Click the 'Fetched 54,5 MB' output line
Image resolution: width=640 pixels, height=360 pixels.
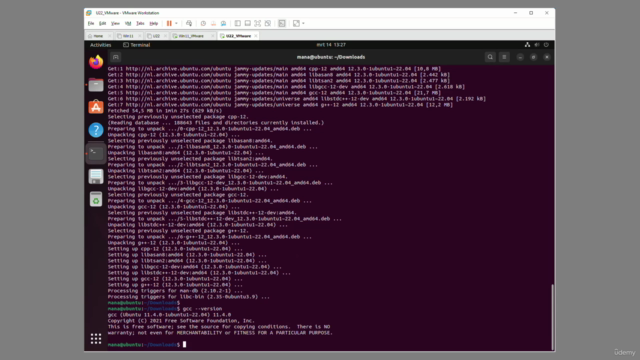pyautogui.click(x=165, y=111)
